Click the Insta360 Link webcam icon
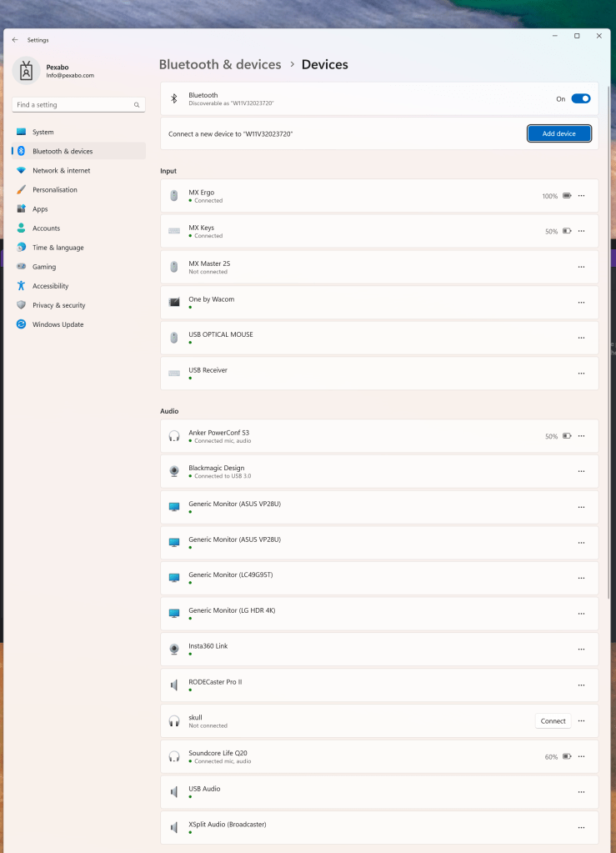Screen dimensions: 616x853 pyautogui.click(x=174, y=650)
